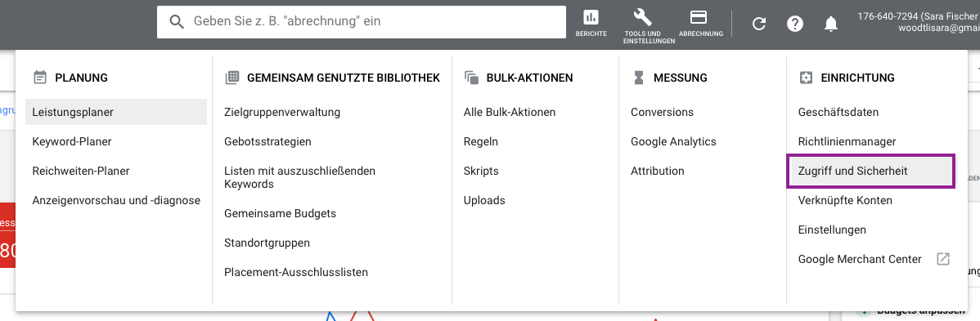Image resolution: width=980 pixels, height=321 pixels.
Task: Open Leistungsplaner under Planung
Action: point(116,112)
